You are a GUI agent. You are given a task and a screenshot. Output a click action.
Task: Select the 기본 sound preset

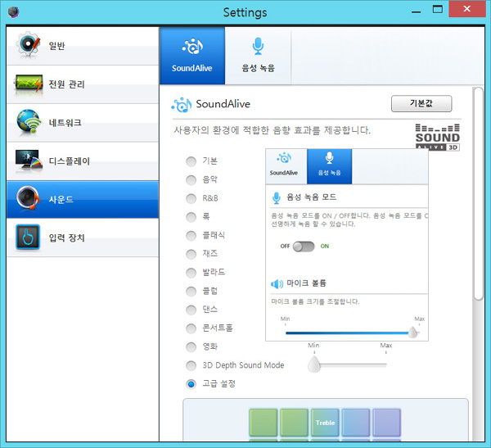coord(191,161)
